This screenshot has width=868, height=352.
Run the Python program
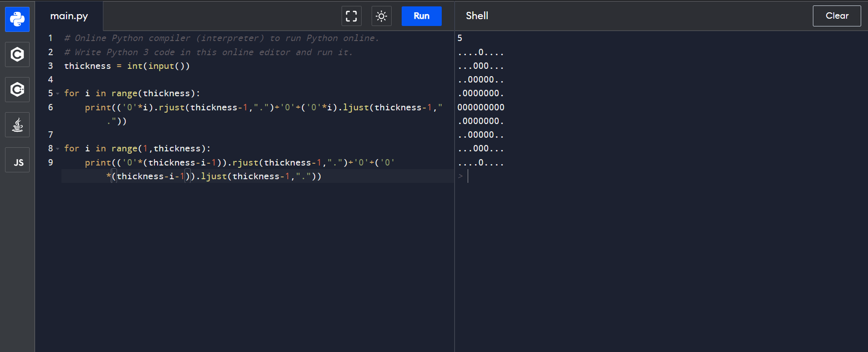click(421, 16)
